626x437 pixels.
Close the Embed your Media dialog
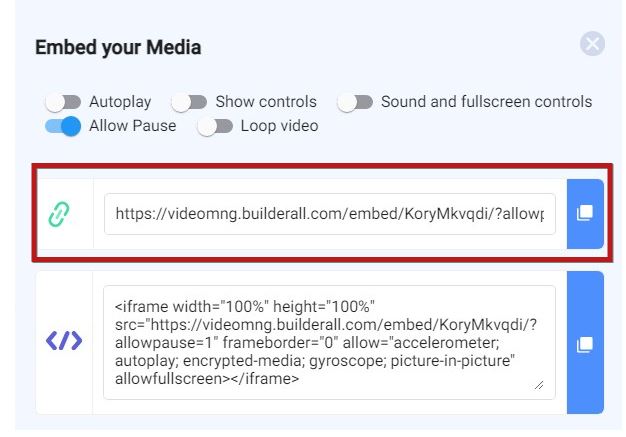[592, 44]
